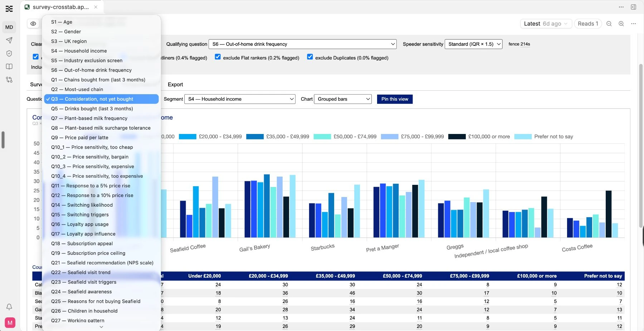Select S4 — Household income option
The image size is (644, 331).
pyautogui.click(x=101, y=51)
